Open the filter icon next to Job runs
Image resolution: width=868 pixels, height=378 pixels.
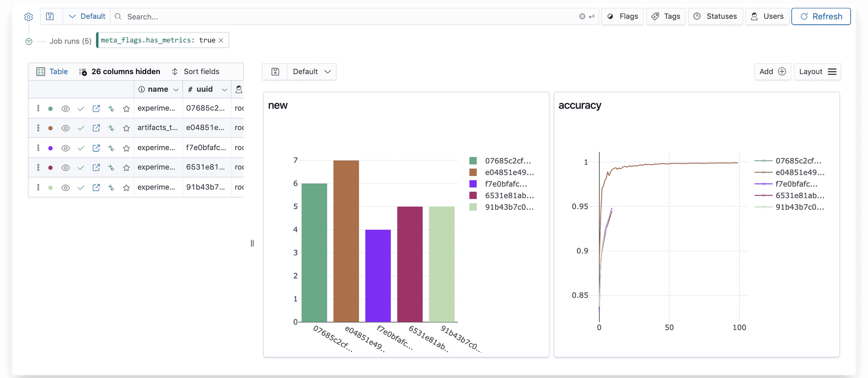[x=29, y=41]
